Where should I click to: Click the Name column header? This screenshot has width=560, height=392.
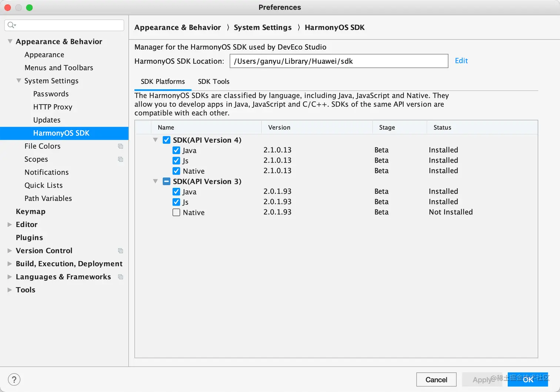coord(206,127)
